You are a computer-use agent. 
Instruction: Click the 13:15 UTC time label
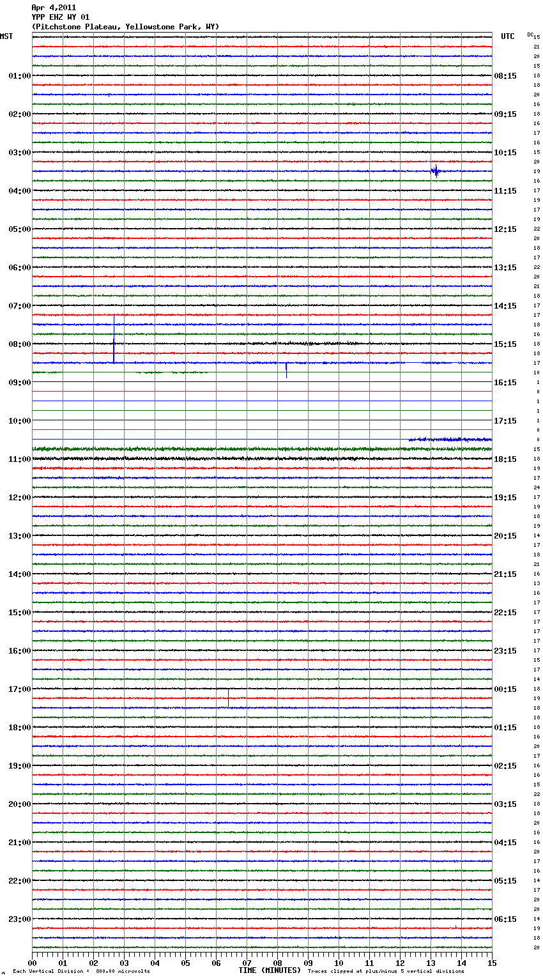[x=505, y=268]
